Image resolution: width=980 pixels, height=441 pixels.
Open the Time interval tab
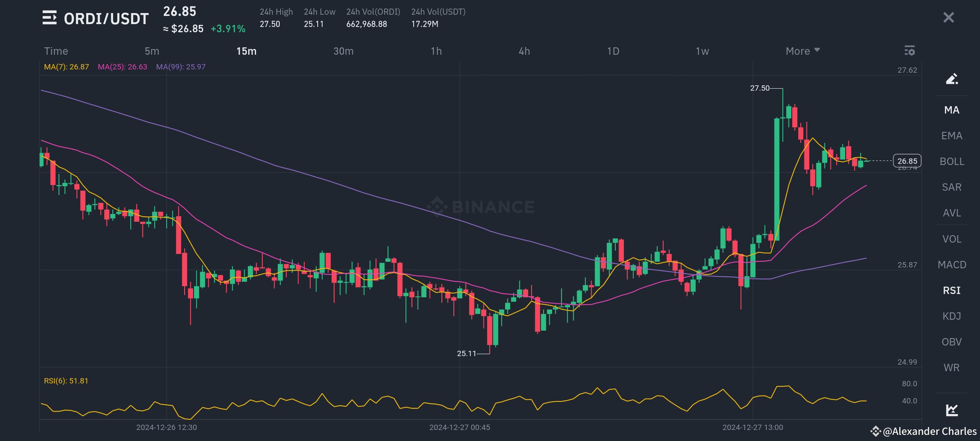tap(56, 51)
